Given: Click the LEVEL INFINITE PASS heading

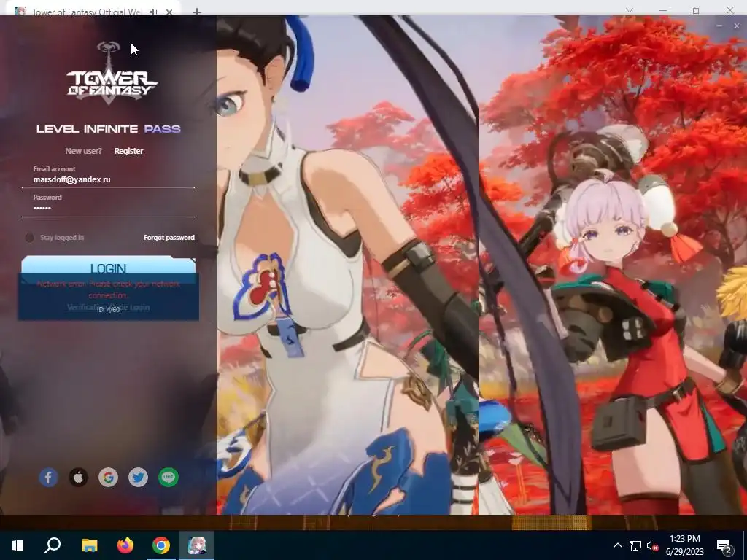Looking at the screenshot, I should 108,128.
